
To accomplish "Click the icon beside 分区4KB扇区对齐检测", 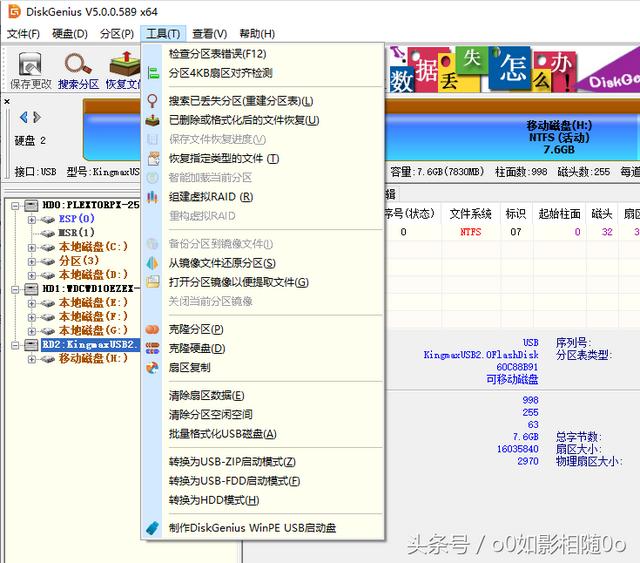I will [153, 73].
